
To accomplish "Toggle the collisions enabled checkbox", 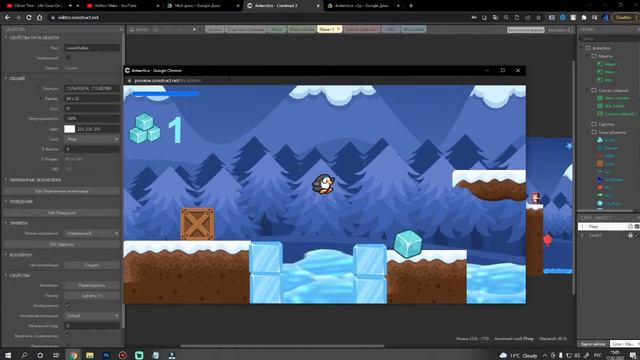I will point(68,336).
